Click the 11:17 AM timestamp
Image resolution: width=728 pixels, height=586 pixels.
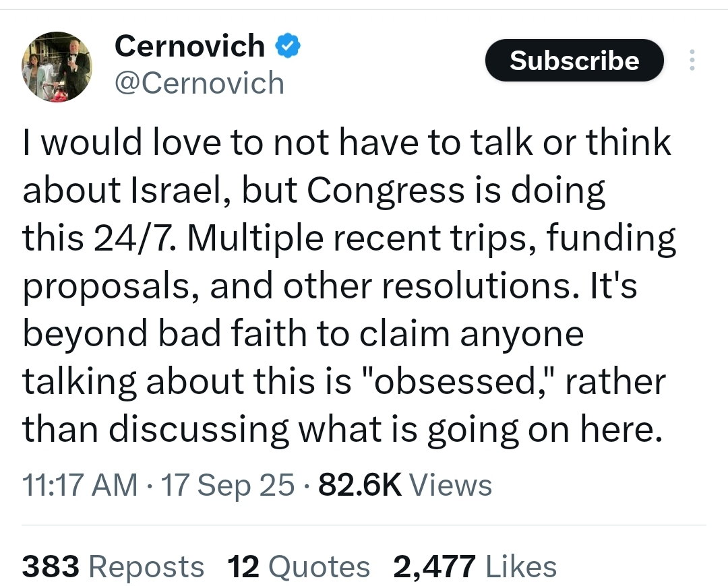(x=80, y=485)
